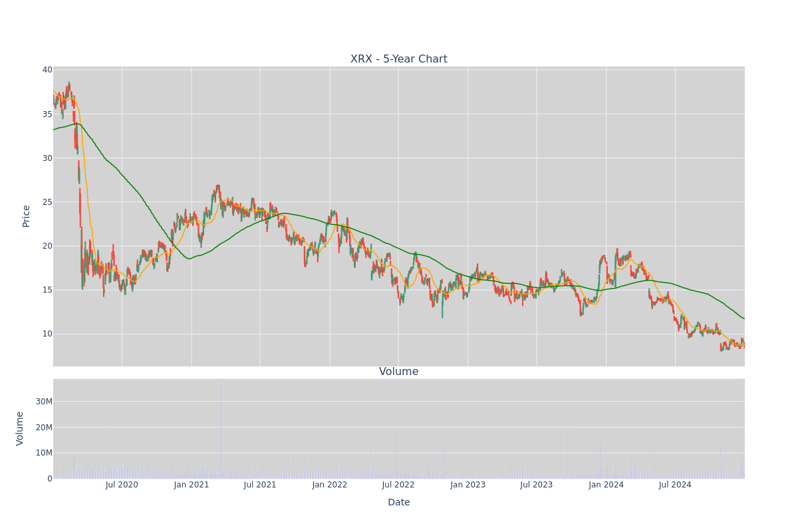The height and width of the screenshot is (532, 798).
Task: Click the "Jul 2023" date tick
Action: tap(537, 485)
